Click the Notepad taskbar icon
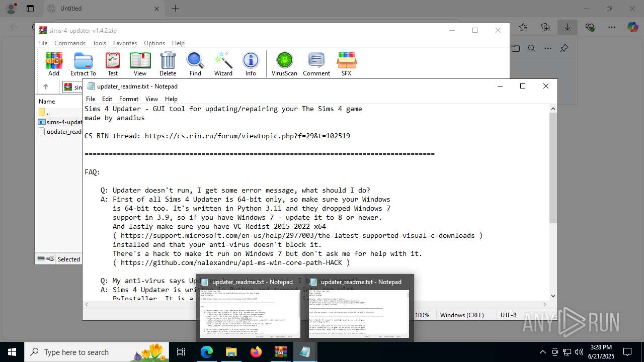 (305, 352)
